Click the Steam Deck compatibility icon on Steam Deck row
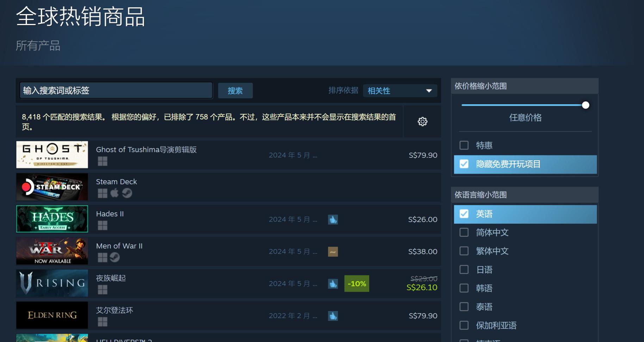 click(x=127, y=193)
